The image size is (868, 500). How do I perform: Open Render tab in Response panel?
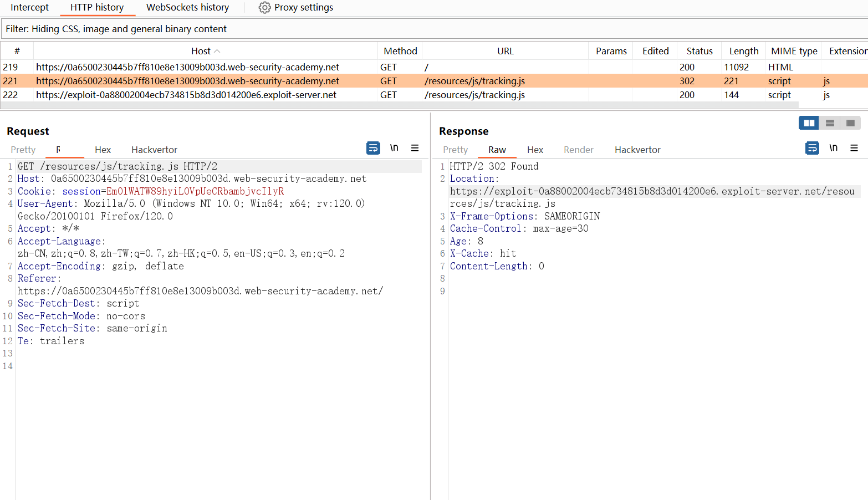coord(578,150)
